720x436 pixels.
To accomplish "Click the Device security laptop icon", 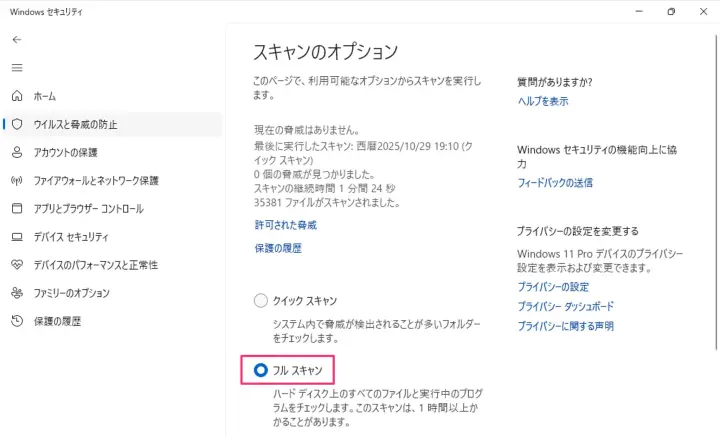I will click(16, 237).
